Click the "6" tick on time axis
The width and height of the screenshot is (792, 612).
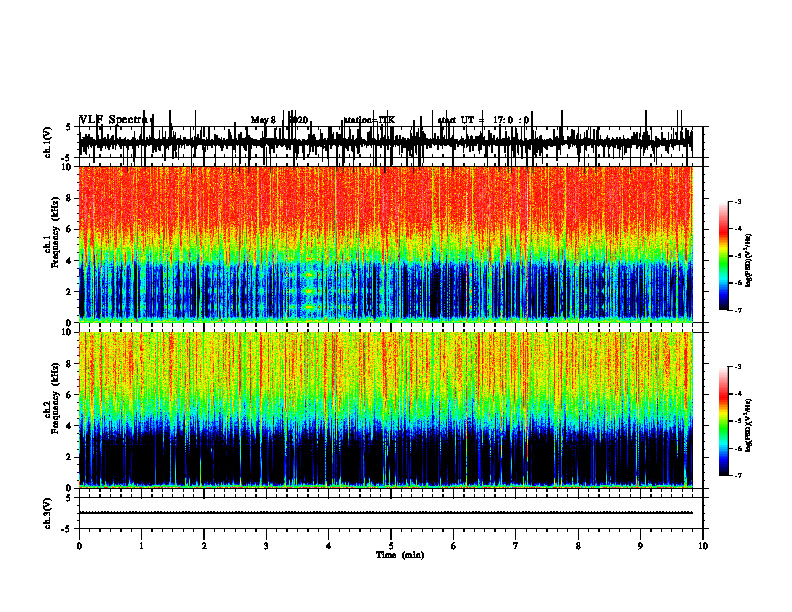click(453, 546)
